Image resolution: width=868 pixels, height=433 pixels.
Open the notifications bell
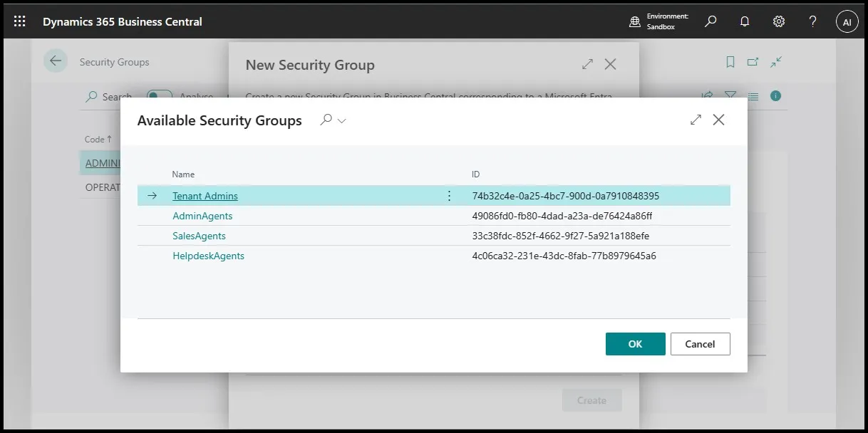[745, 21]
